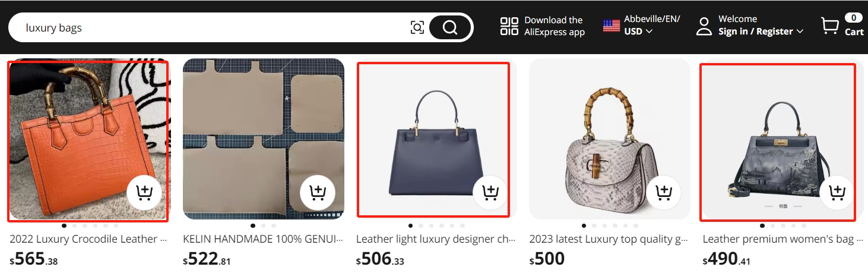The height and width of the screenshot is (273, 868).
Task: Add snakeskin bamboo handle bag to cart
Action: tap(663, 193)
